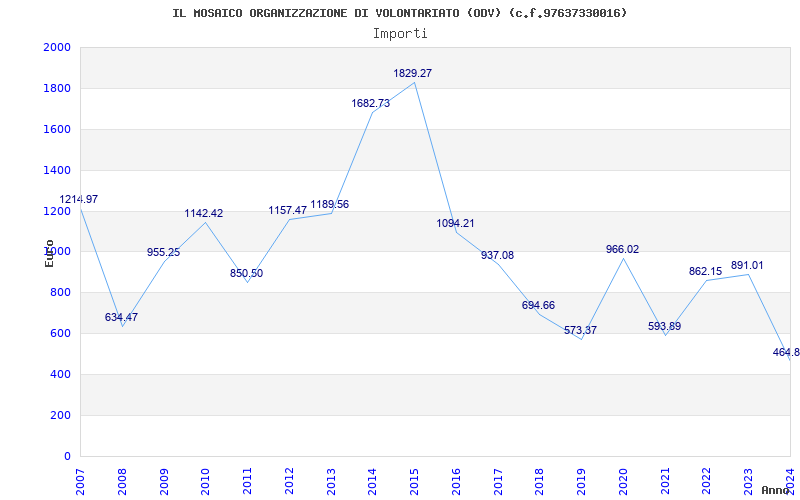Click the Importi chart subtitle
The width and height of the screenshot is (800, 500).
pos(400,34)
